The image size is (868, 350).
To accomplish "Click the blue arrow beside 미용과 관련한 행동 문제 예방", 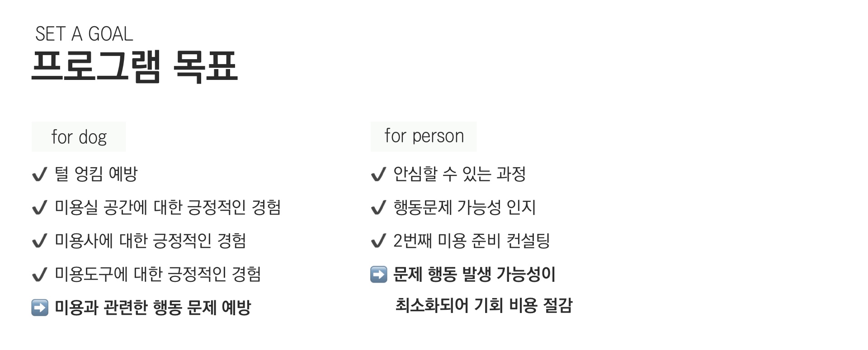I will tap(40, 308).
